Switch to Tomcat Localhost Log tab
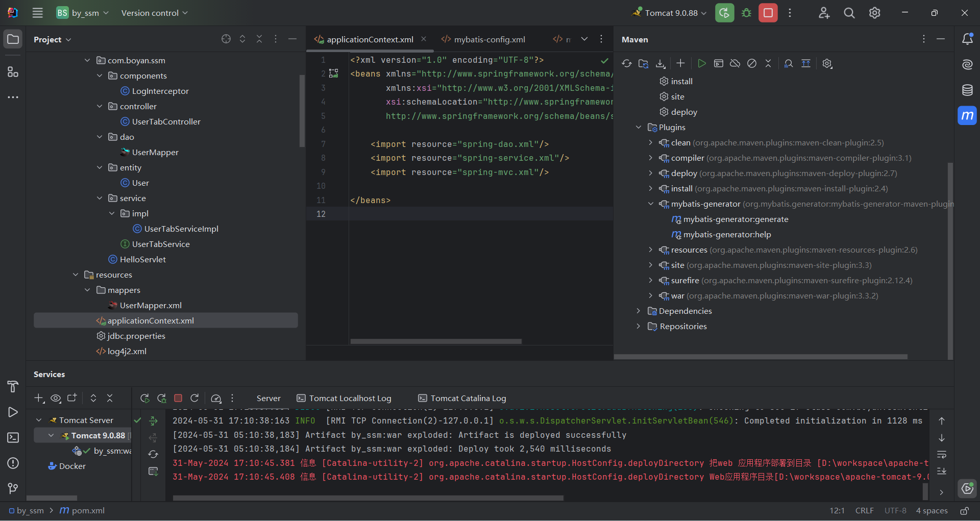The height and width of the screenshot is (521, 980). pyautogui.click(x=344, y=398)
